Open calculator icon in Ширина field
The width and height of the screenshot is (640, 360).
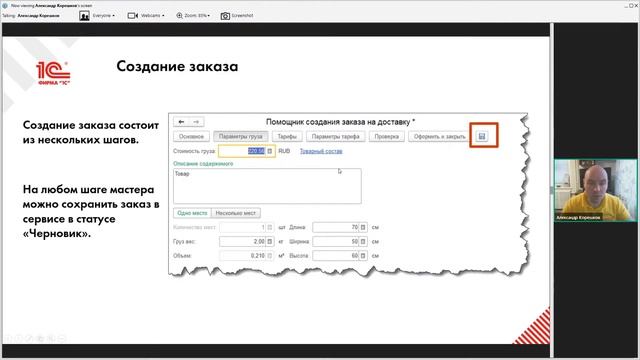pyautogui.click(x=362, y=242)
